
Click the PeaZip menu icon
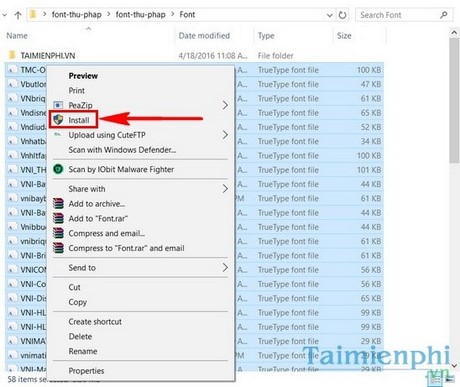click(58, 105)
